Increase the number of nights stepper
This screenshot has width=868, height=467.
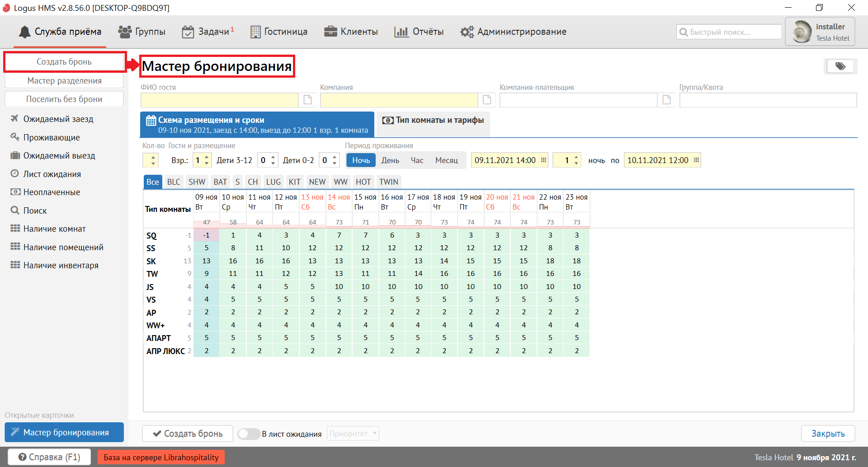(x=576, y=157)
